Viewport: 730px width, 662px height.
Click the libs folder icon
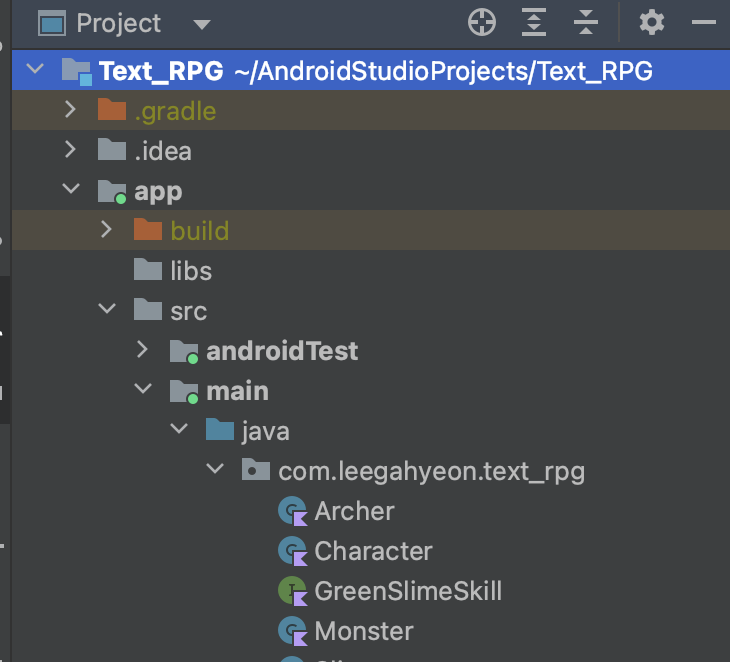point(148,270)
